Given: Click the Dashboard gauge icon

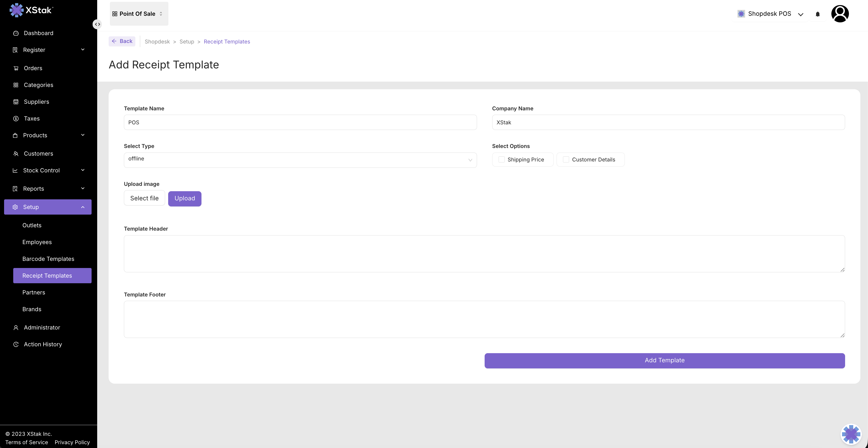Looking at the screenshot, I should [16, 33].
